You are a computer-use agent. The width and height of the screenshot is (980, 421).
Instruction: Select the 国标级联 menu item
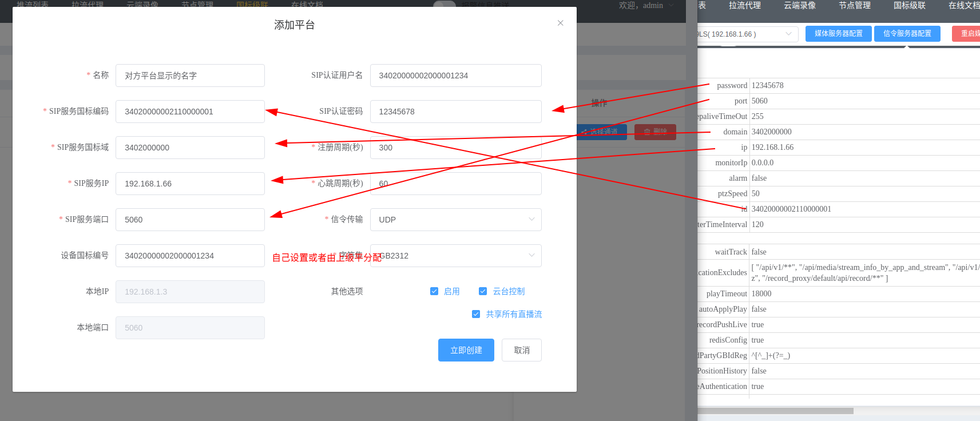click(x=909, y=6)
